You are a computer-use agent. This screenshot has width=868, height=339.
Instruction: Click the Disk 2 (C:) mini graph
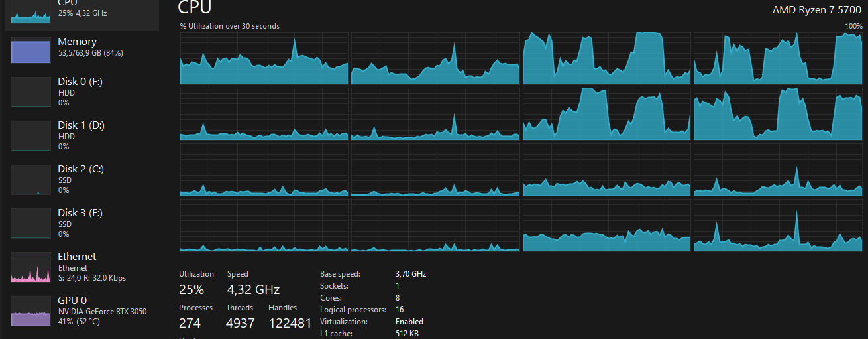click(x=30, y=179)
